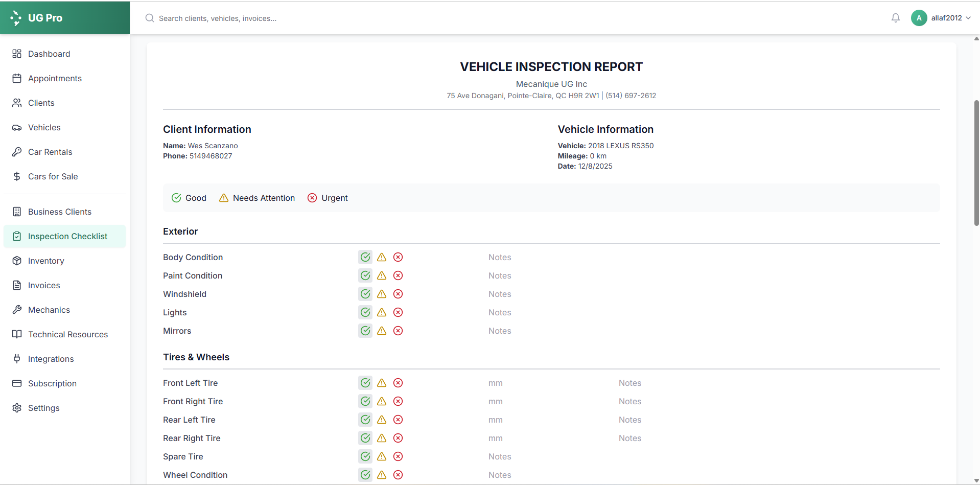Flag Front Left Tire as Urgent
Screen dimensions: 980x485
(398, 383)
